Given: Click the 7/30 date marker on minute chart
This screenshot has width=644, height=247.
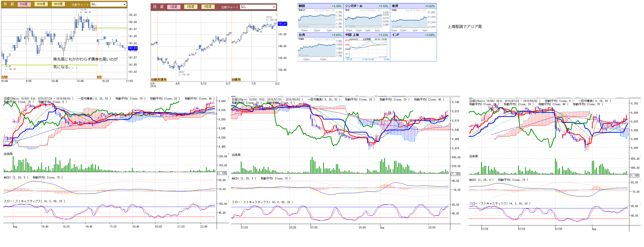Looking at the screenshot, I should click(x=4, y=77).
